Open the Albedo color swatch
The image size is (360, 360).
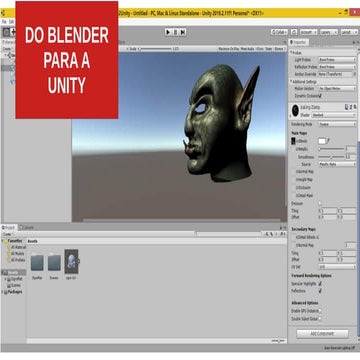click(x=322, y=141)
